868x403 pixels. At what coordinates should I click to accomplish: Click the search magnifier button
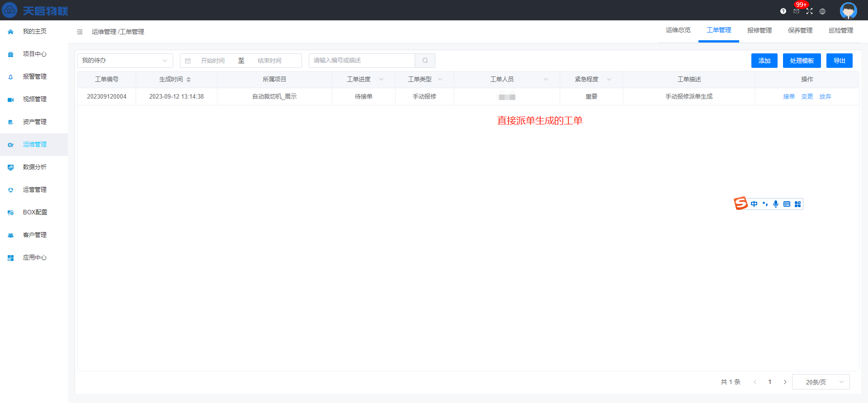[425, 61]
